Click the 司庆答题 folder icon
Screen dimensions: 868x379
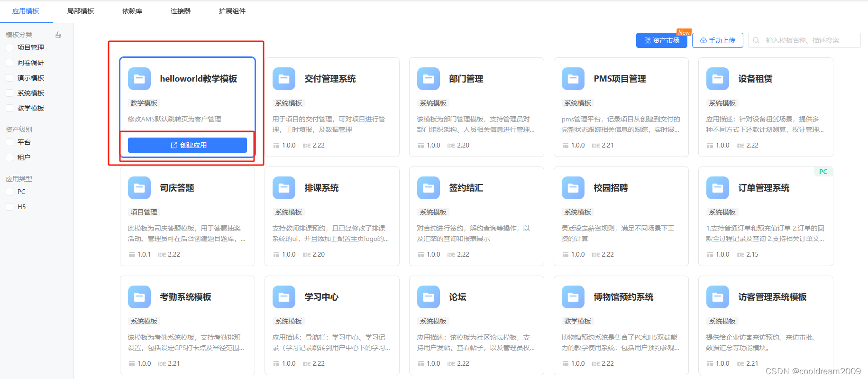click(x=139, y=188)
